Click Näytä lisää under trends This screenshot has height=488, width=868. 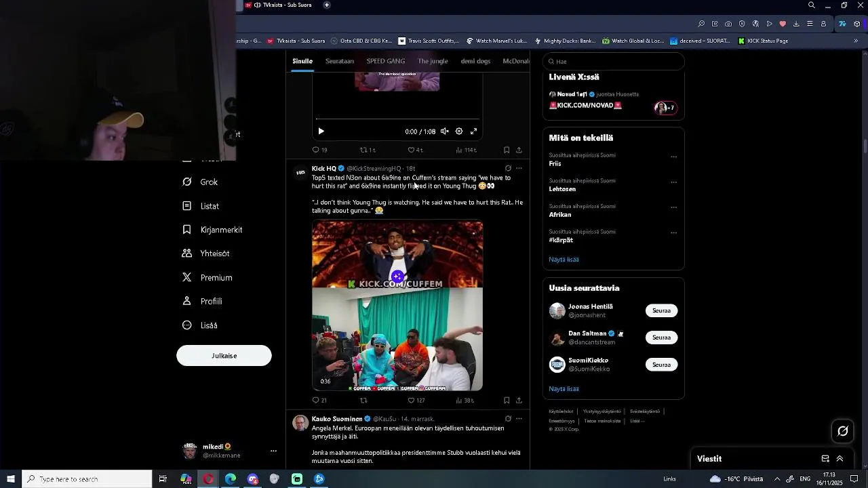coord(564,260)
